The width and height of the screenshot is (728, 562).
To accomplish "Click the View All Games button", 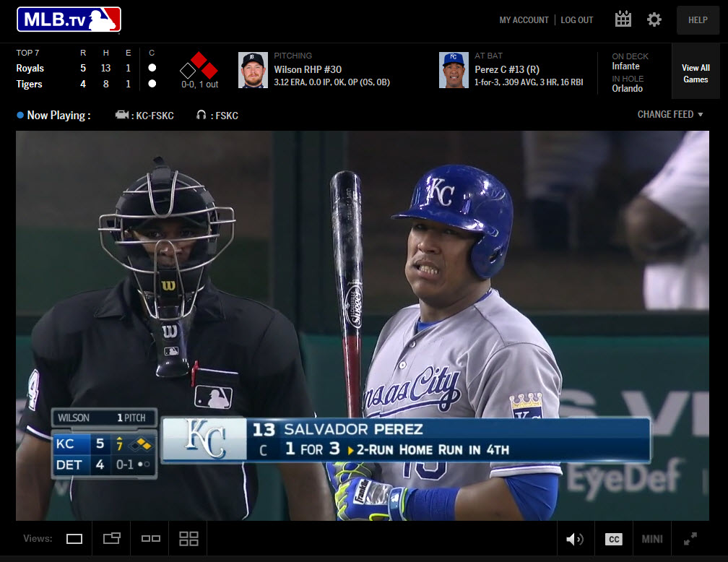I will coord(695,74).
